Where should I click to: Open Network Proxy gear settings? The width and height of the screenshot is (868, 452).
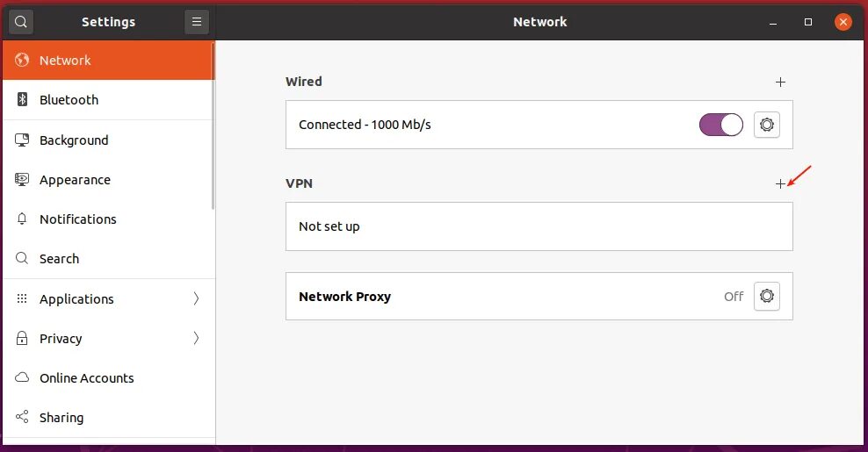(x=767, y=297)
